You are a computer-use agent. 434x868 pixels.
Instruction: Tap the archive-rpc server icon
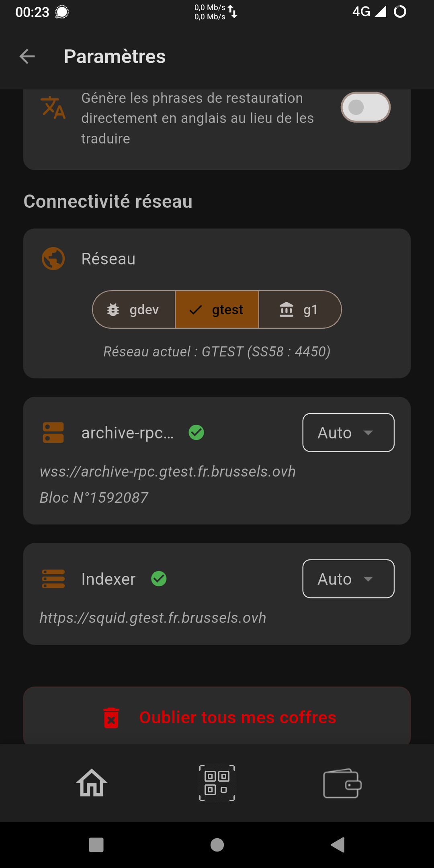tap(53, 433)
